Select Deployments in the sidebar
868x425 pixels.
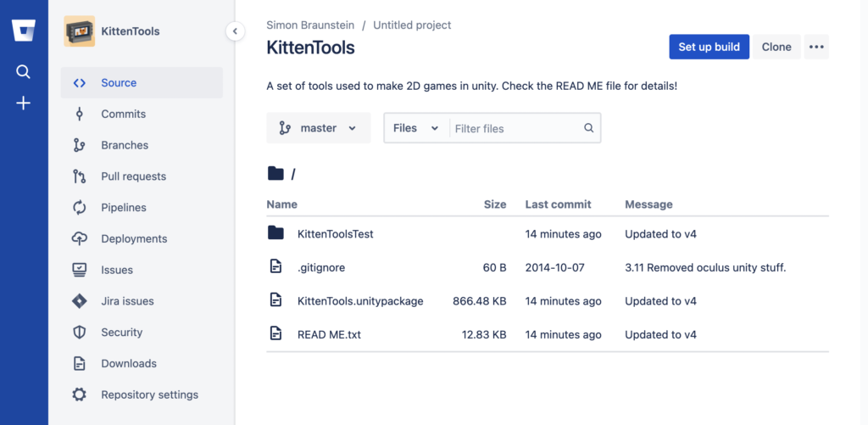tap(142, 239)
